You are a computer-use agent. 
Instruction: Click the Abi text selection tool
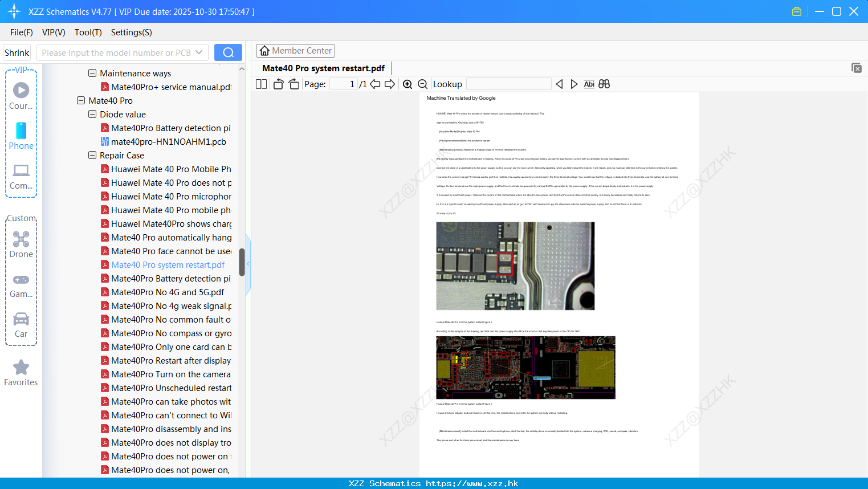pyautogui.click(x=589, y=84)
